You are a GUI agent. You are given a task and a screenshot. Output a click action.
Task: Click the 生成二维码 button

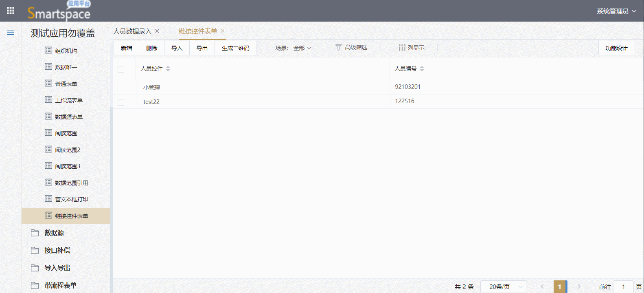pyautogui.click(x=236, y=48)
